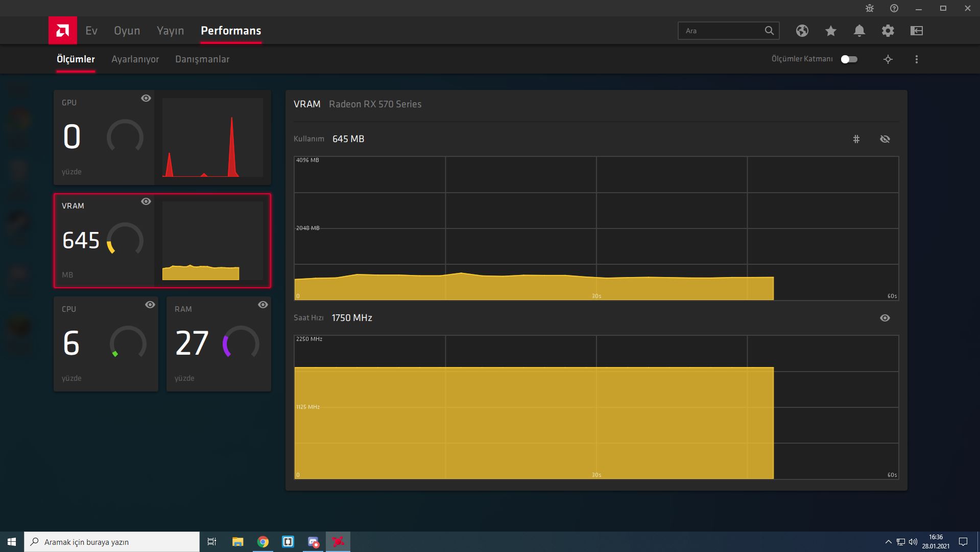This screenshot has height=552, width=980.
Task: Click the VRAM mini usage graph
Action: point(212,241)
